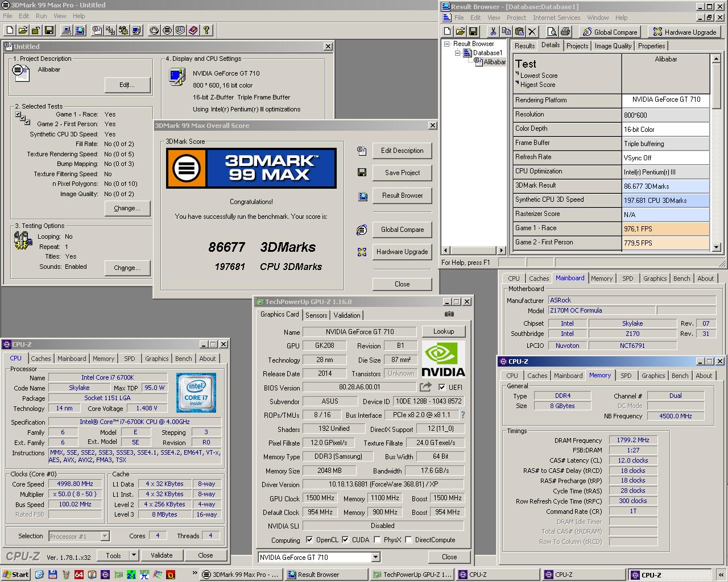Open result browser magnifier icon in 3DMark toolbar
Viewport: 728px width, 582px height.
80,30
